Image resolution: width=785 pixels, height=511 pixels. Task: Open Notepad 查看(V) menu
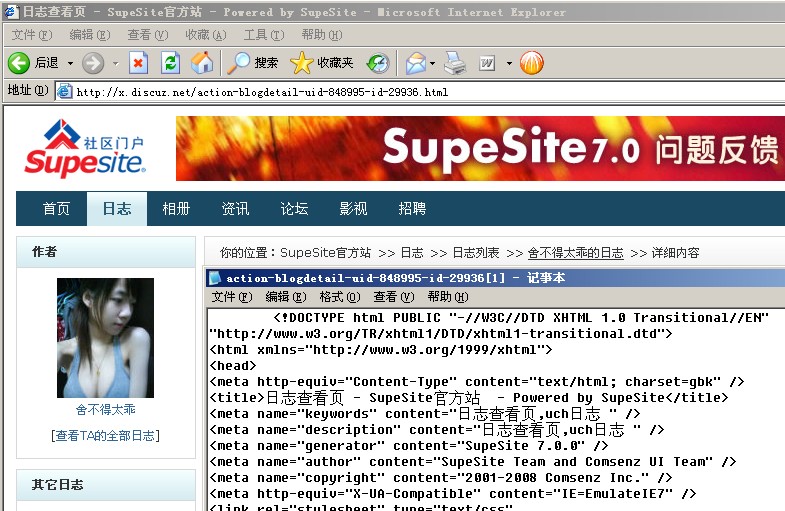tap(394, 297)
